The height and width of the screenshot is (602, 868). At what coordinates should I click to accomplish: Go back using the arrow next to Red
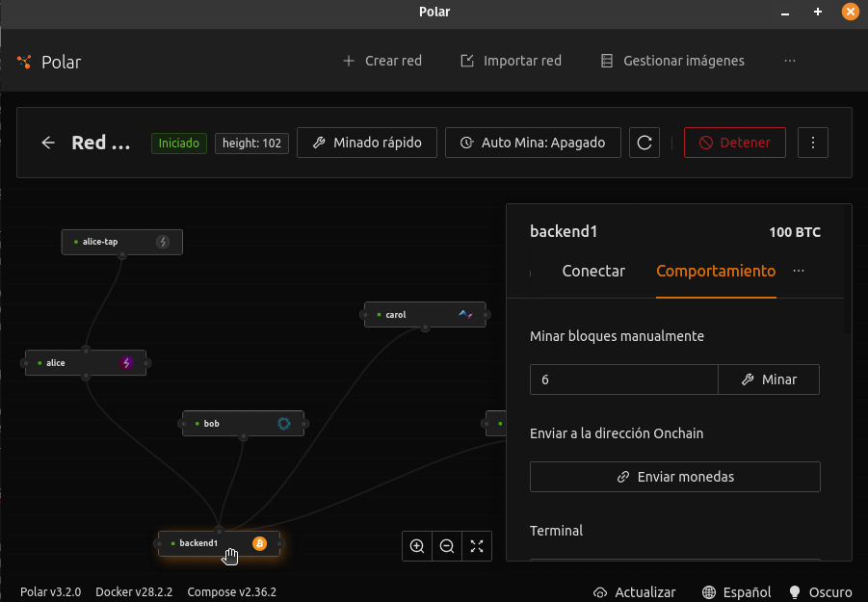(47, 142)
